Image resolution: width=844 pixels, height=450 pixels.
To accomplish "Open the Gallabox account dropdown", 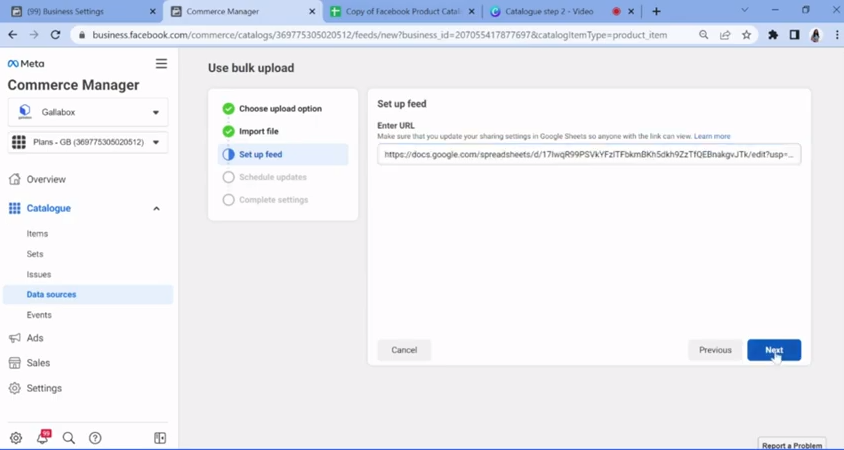I will tap(88, 112).
